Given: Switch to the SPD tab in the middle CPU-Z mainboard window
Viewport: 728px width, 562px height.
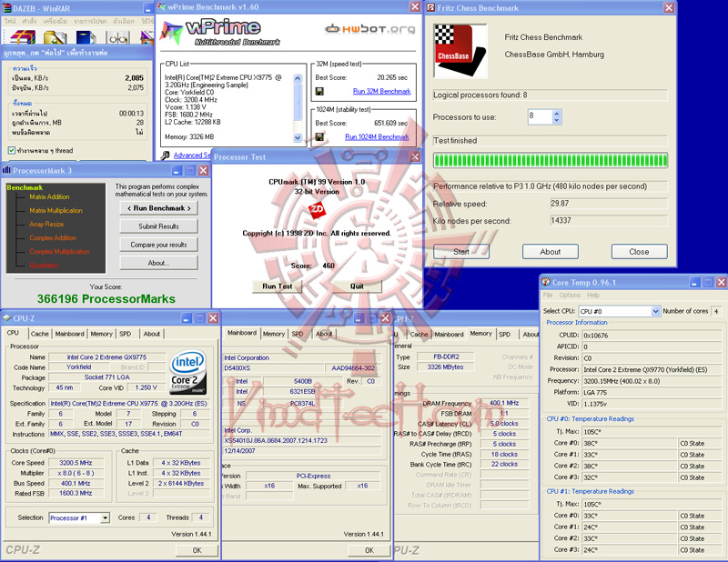Looking at the screenshot, I should pos(298,334).
